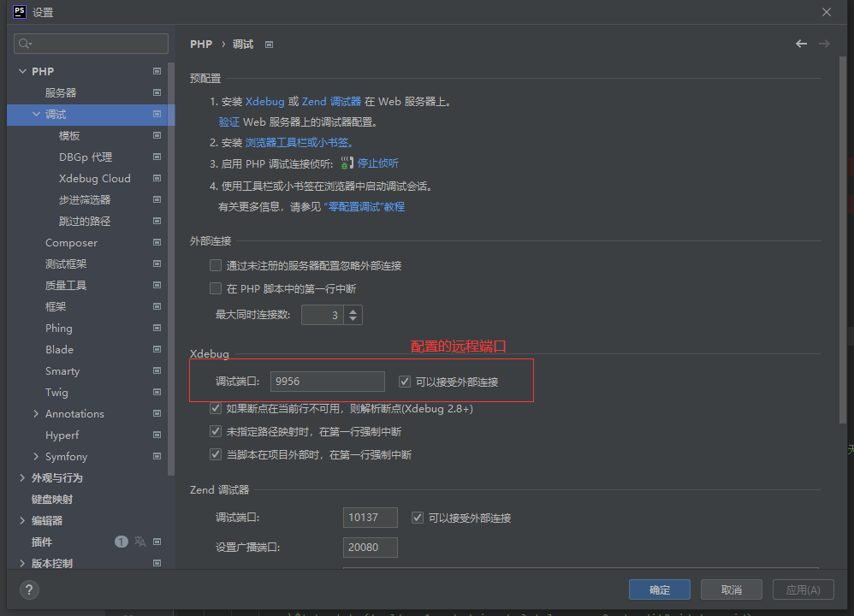Open the Xdebug link in 预配置

tap(264, 101)
